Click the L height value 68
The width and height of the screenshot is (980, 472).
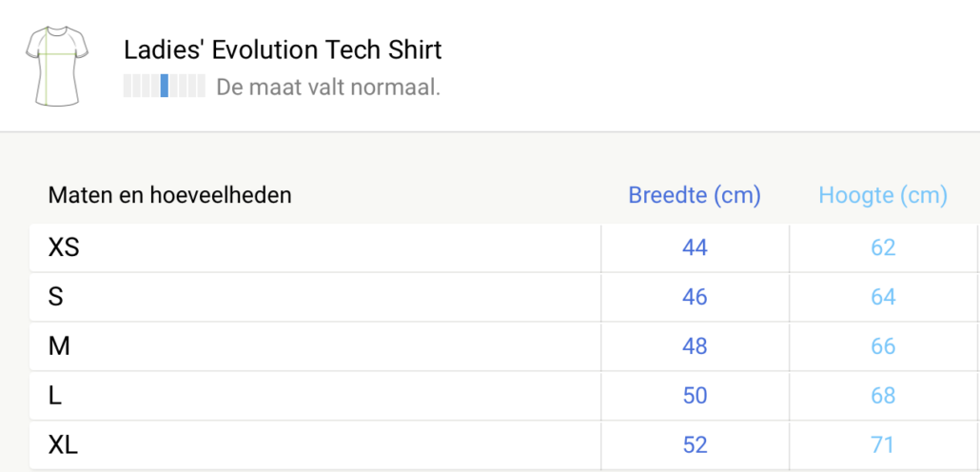(x=883, y=396)
